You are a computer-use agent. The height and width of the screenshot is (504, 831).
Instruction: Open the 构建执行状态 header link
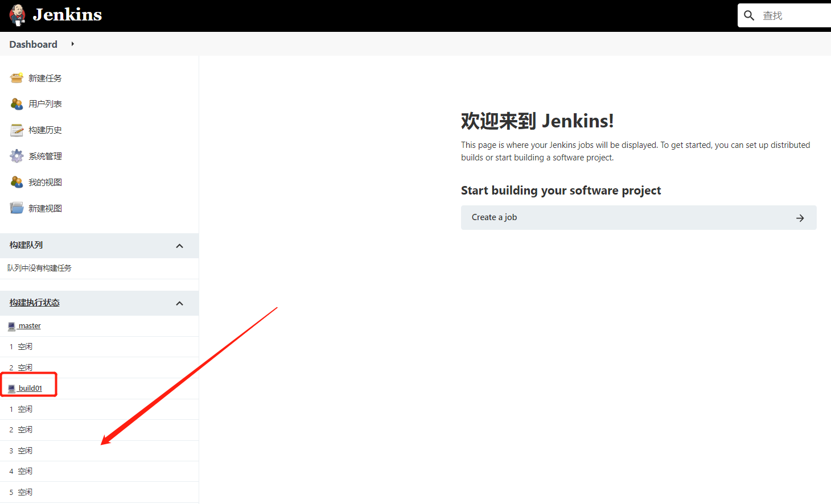tap(34, 303)
